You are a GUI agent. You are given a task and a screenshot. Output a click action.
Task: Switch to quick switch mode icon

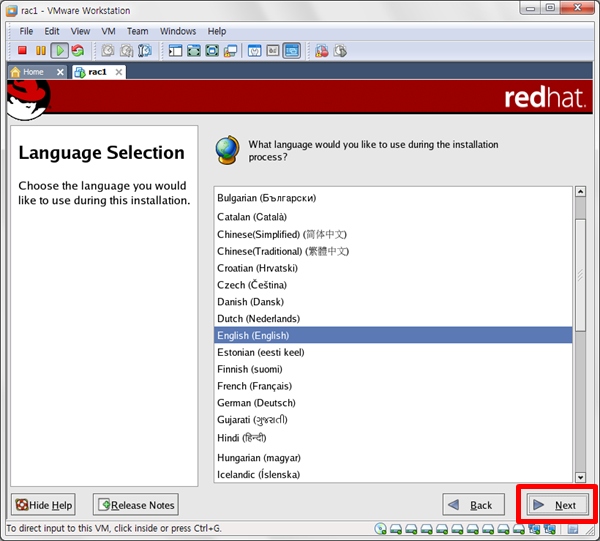coord(212,51)
